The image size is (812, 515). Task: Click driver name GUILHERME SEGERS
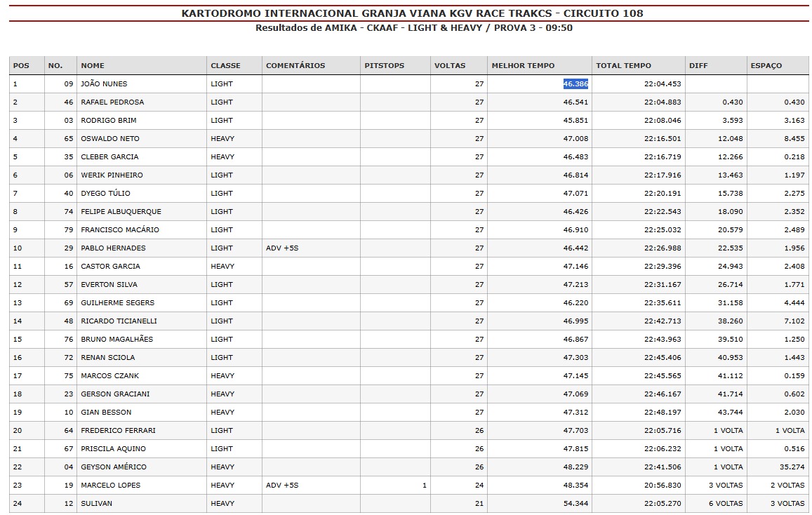117,303
